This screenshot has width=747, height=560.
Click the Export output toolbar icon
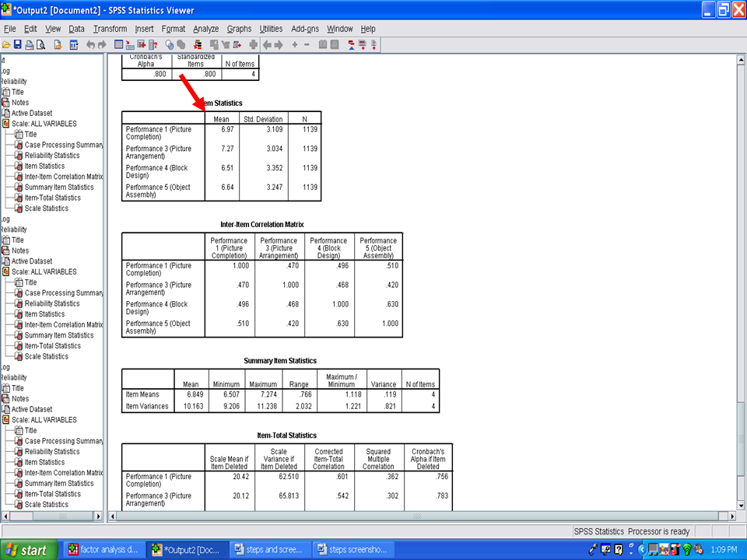pos(58,44)
